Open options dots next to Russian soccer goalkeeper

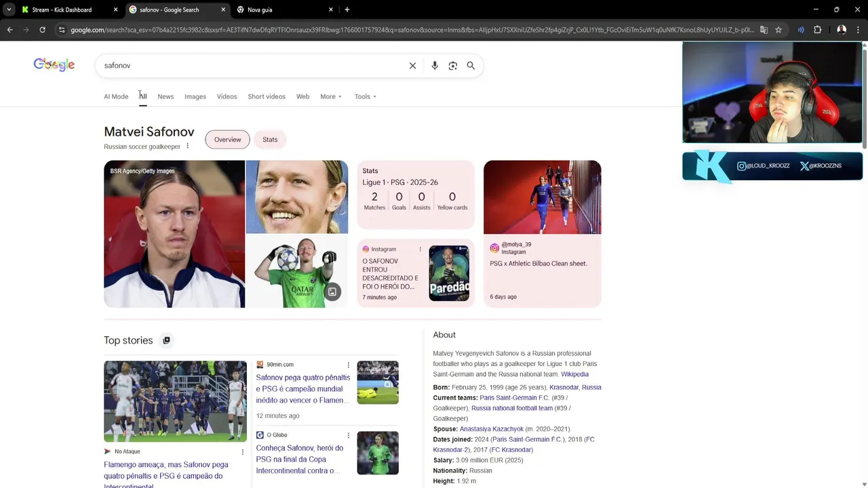pyautogui.click(x=188, y=146)
